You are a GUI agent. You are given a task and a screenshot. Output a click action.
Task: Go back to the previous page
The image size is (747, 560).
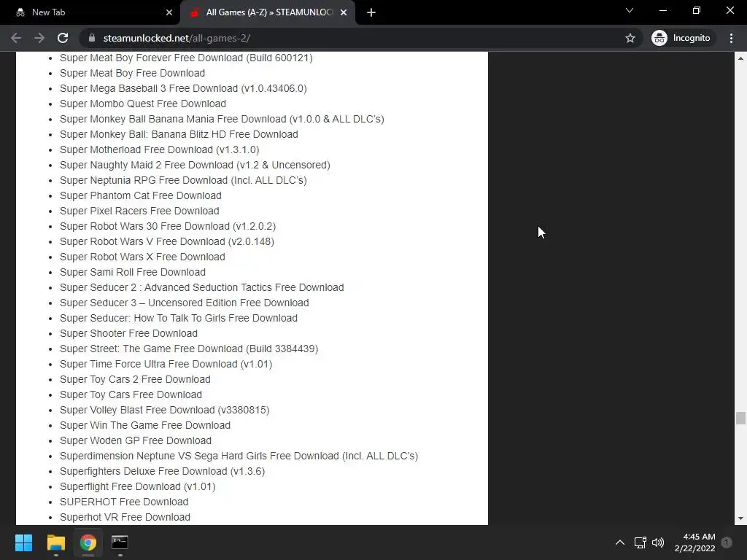click(16, 38)
